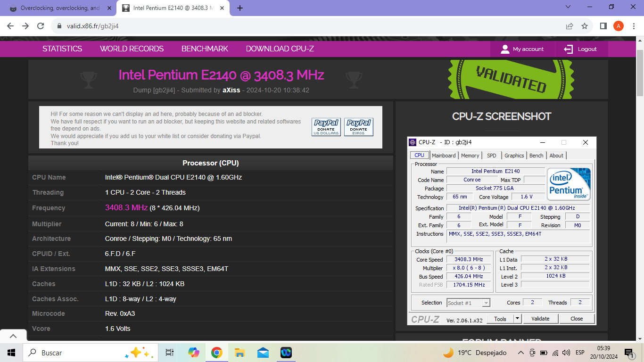Open the Chrome profile avatar A
The width and height of the screenshot is (644, 362).
tap(619, 26)
